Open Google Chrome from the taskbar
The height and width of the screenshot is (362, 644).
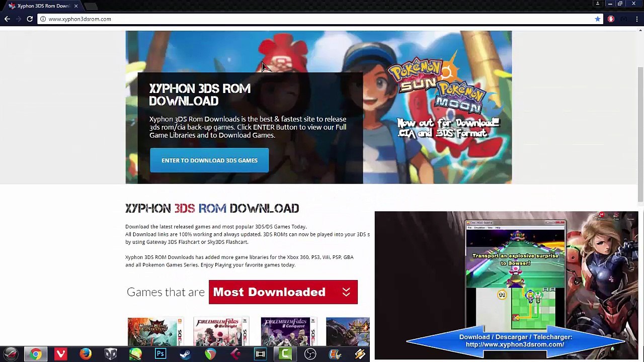click(x=36, y=354)
